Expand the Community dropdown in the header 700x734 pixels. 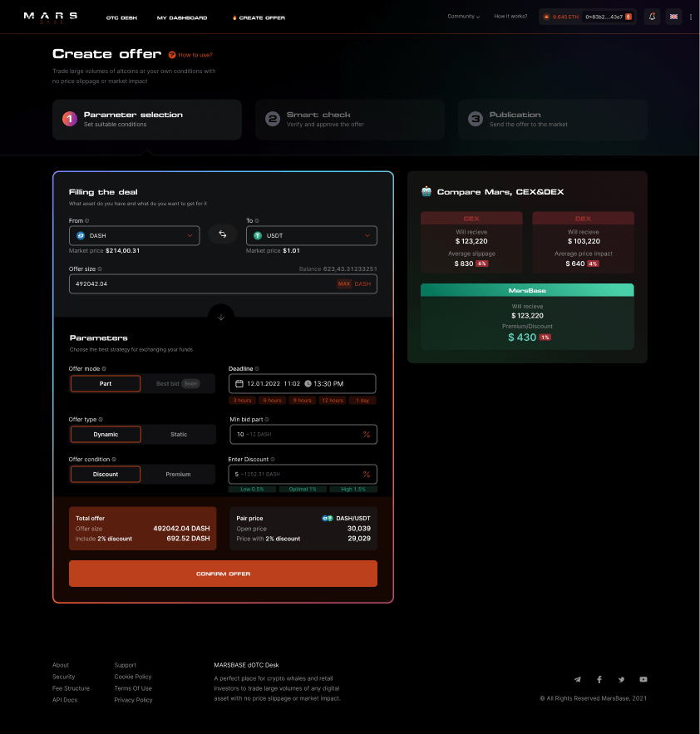[x=463, y=16]
